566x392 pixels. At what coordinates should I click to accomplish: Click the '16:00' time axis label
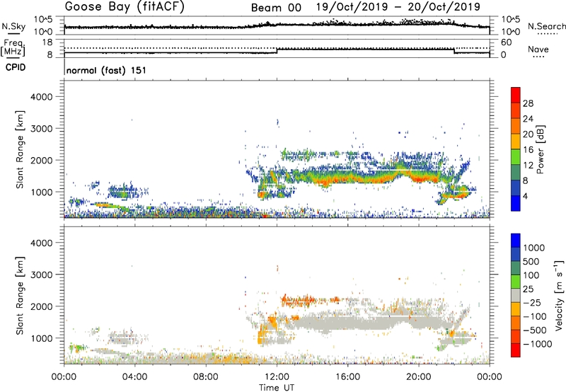[347, 377]
